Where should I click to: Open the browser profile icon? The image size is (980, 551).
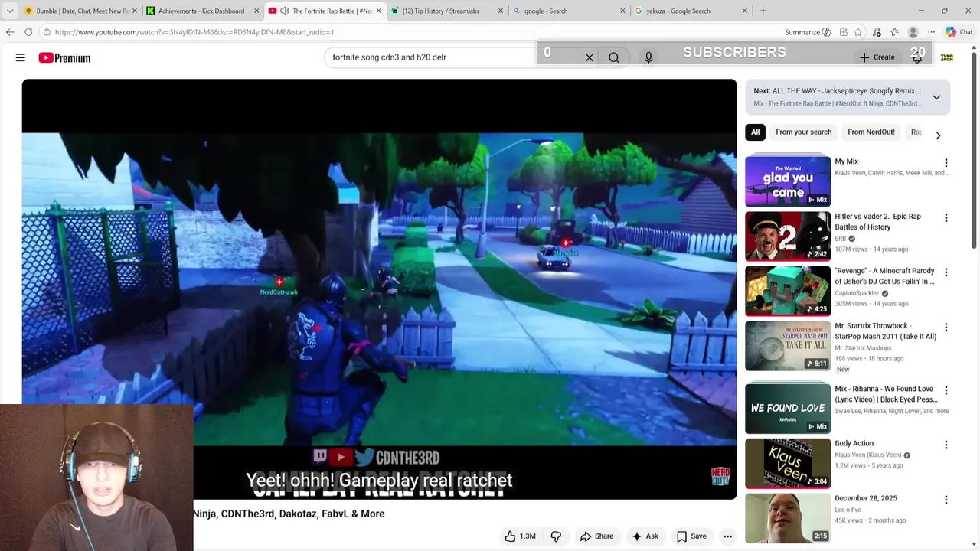tap(913, 32)
